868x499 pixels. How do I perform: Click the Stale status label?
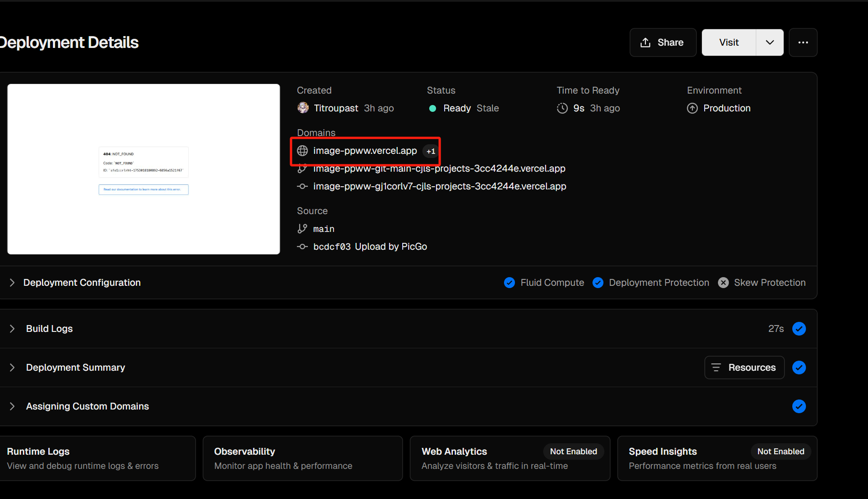[x=488, y=108]
